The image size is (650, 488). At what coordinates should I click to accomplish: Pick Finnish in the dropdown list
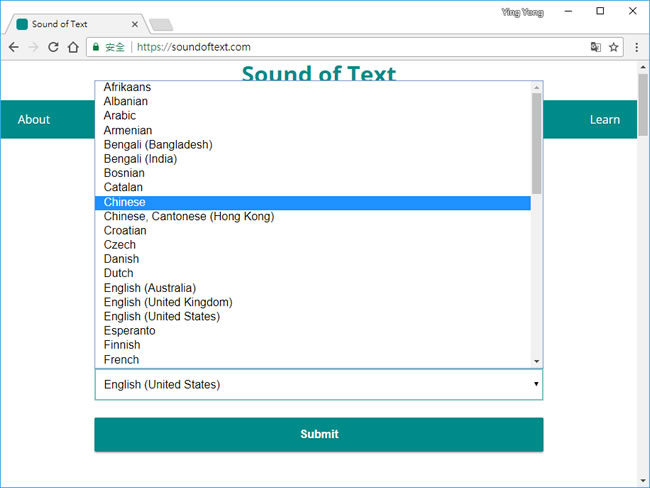[313, 345]
